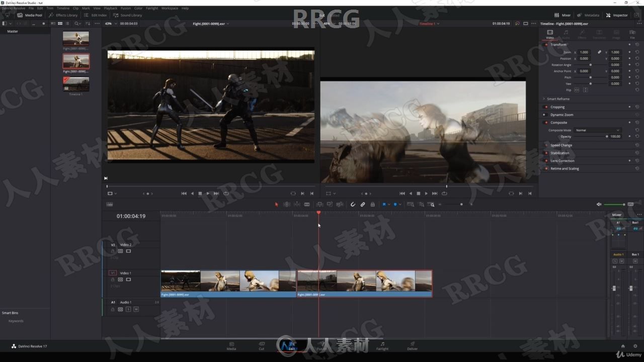Mute the Audio 1 track
The width and height of the screenshot is (644, 362).
pos(136,309)
